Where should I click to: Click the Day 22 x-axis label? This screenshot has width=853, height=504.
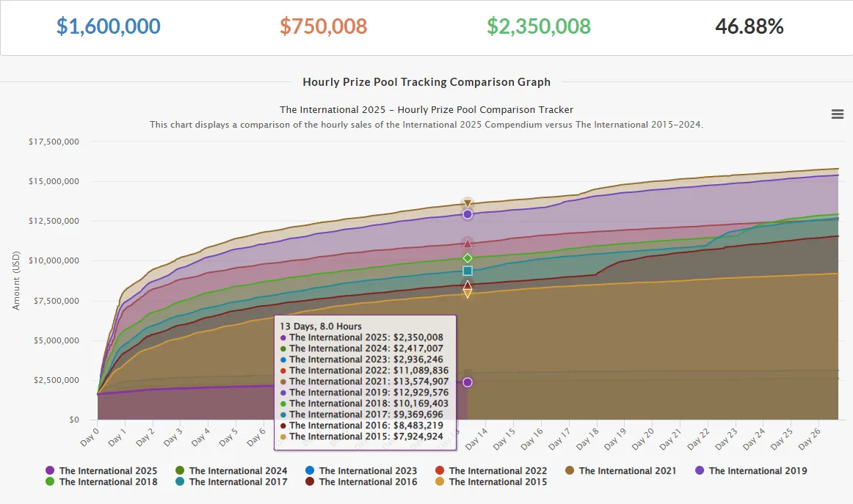(698, 438)
